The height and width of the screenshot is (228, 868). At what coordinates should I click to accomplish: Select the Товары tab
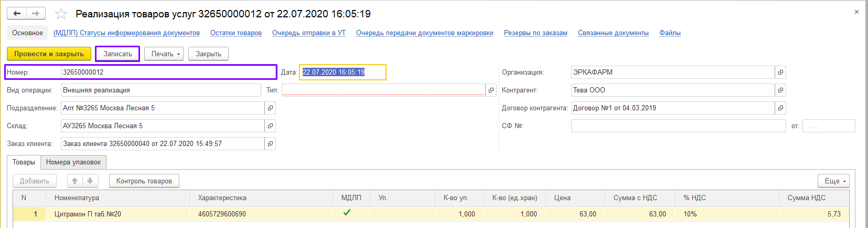pyautogui.click(x=24, y=162)
